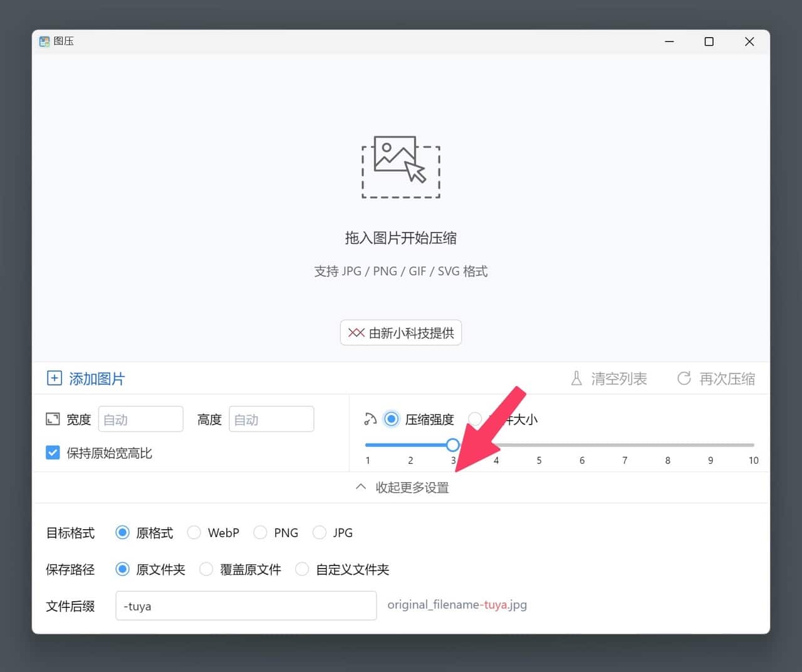The width and height of the screenshot is (802, 672).
Task: Choose JPG as the target format
Action: click(x=320, y=533)
